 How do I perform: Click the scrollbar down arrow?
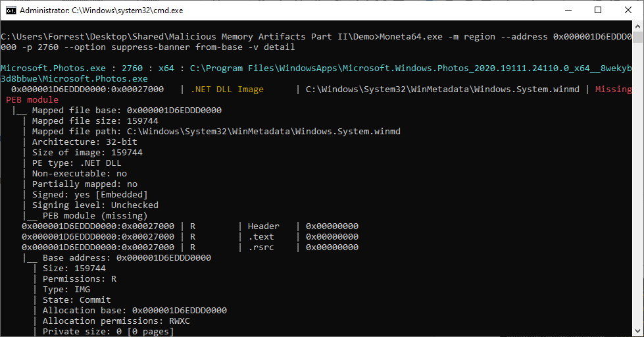(637, 331)
